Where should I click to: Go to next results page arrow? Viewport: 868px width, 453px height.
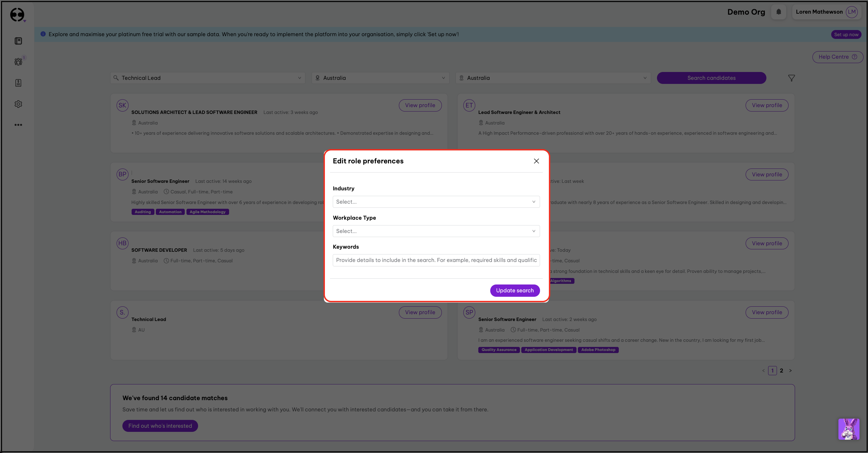790,370
